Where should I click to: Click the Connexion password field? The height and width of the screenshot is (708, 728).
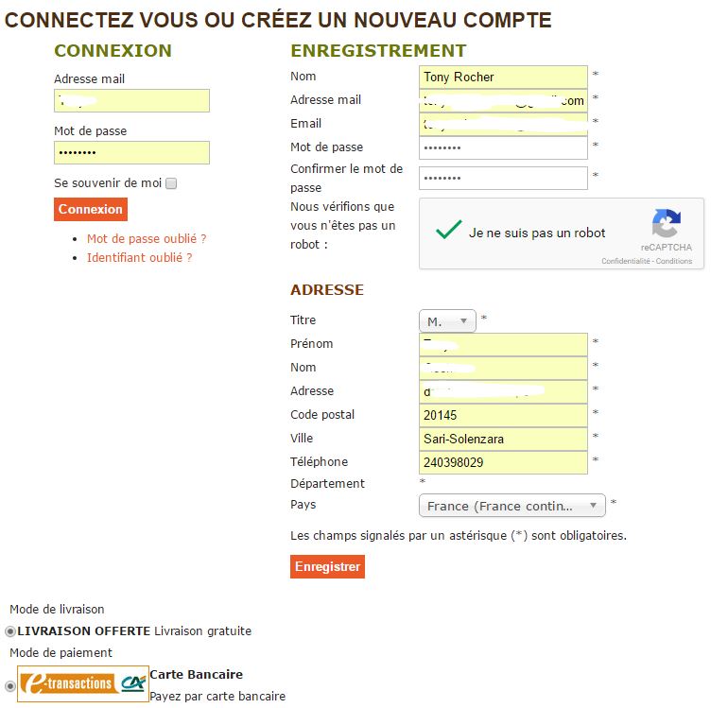pos(131,152)
